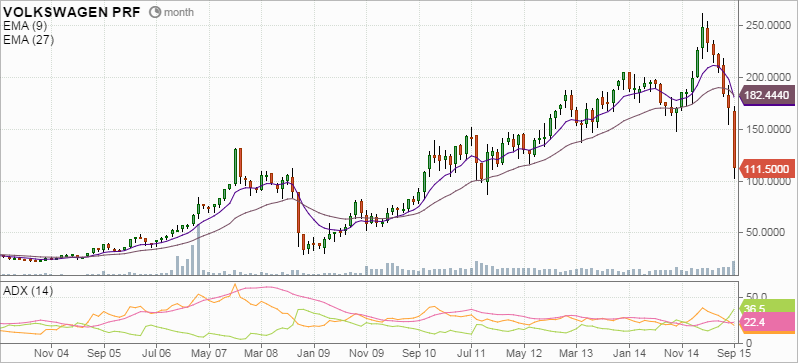Click the clock icon beside month
The image size is (798, 363).
(x=156, y=12)
